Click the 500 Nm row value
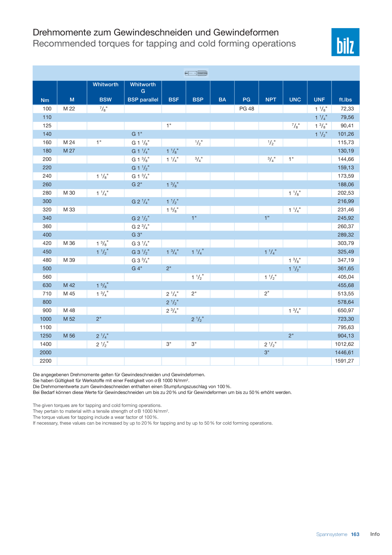 click(x=47, y=268)
